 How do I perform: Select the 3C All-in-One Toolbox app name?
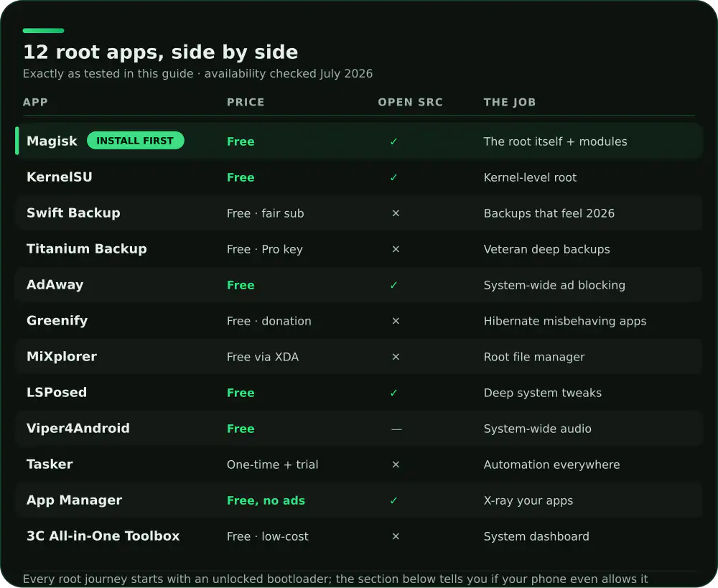click(x=103, y=536)
